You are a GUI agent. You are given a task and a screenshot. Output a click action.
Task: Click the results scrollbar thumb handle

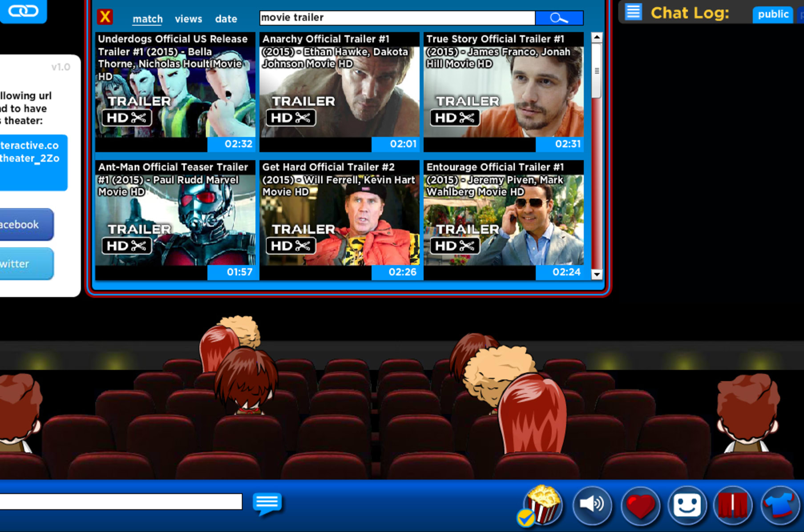pyautogui.click(x=597, y=71)
